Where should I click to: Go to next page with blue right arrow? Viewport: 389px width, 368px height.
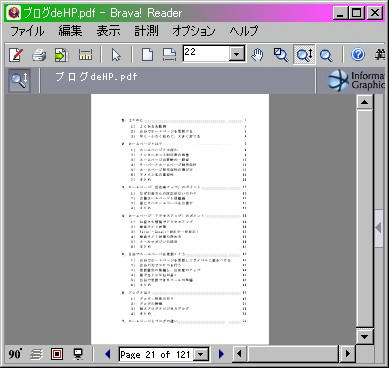point(221,354)
